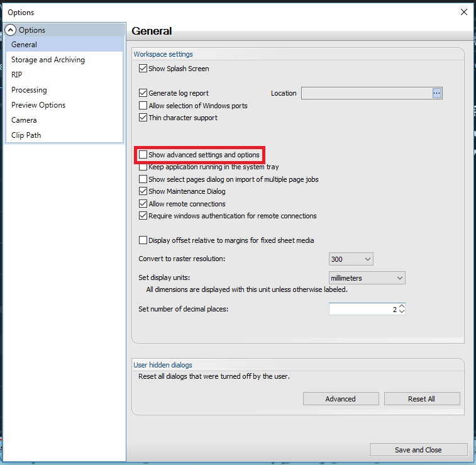476x465 pixels.
Task: Open Preview Options page
Action: [64, 105]
